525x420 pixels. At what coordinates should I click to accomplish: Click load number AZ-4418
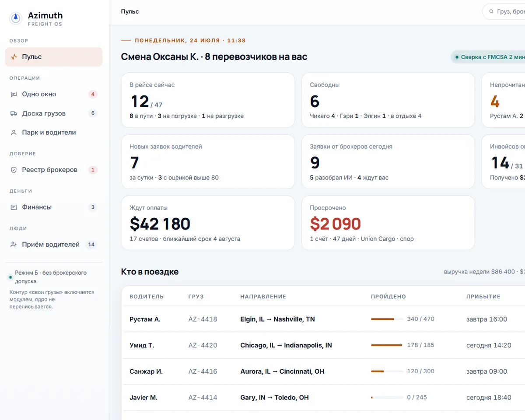click(203, 319)
